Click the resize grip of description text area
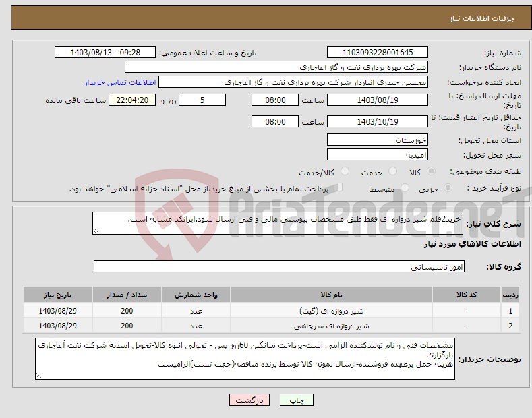532x418 pixels. coord(96,231)
